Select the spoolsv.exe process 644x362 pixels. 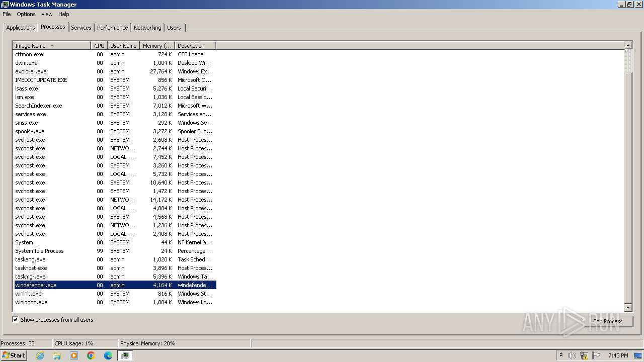(115, 131)
